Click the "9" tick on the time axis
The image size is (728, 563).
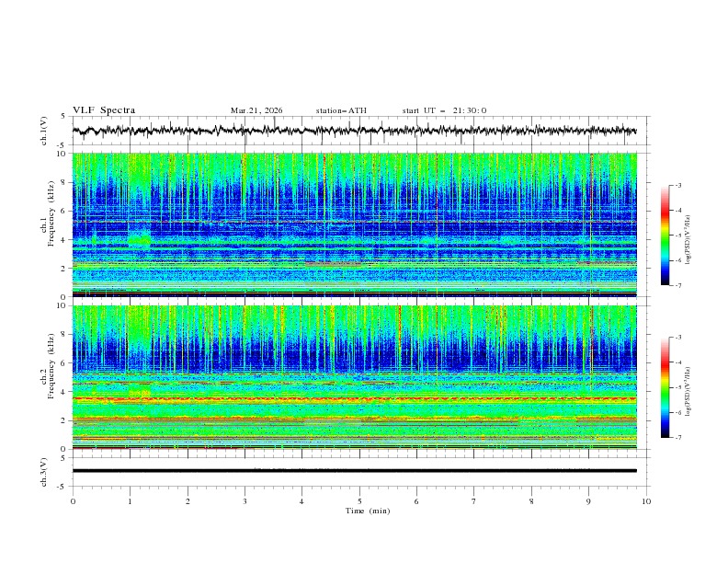pos(588,501)
